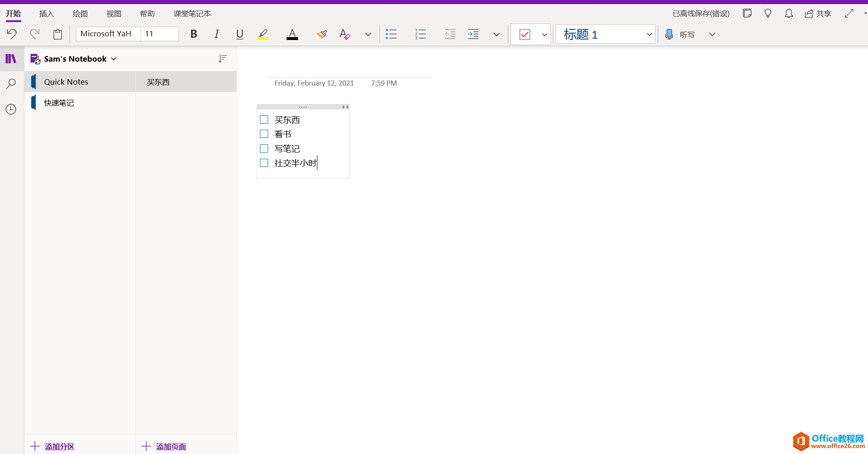Switch to the 插入 ribbon tab

tap(46, 13)
